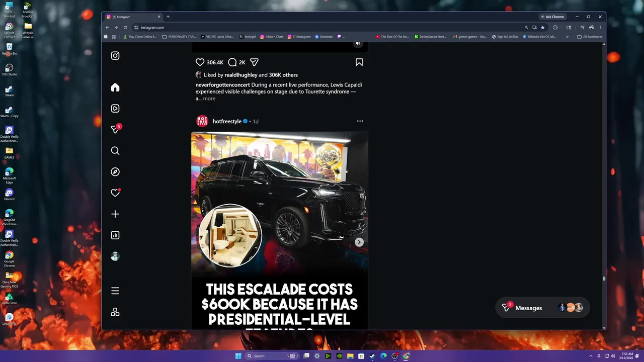Open The Best Of The Int... bookmark
The image size is (644, 362).
pyautogui.click(x=392, y=37)
